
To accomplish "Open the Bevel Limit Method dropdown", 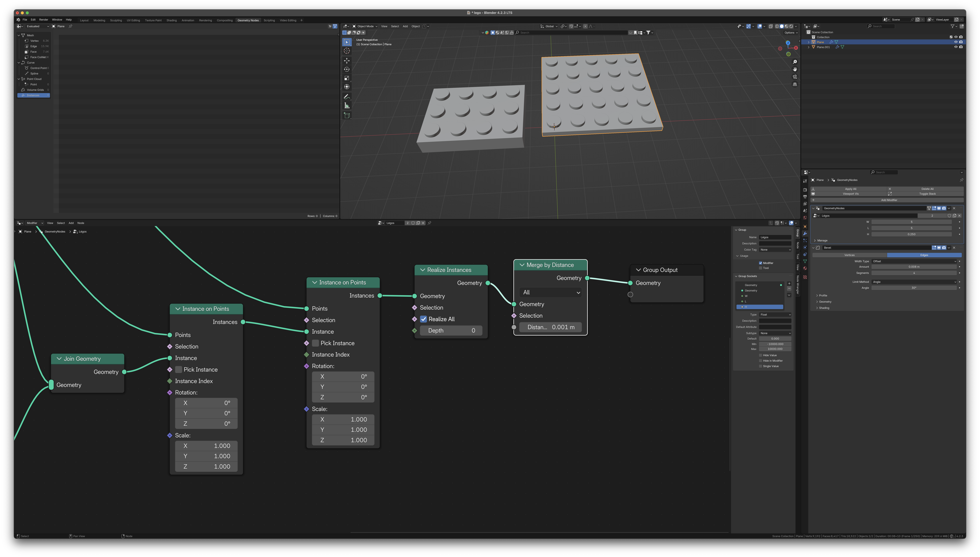I will click(914, 282).
